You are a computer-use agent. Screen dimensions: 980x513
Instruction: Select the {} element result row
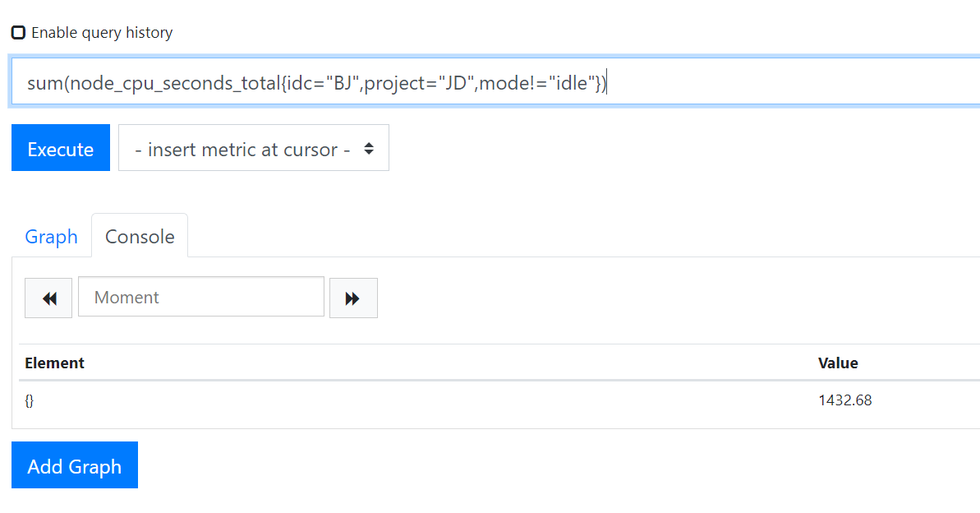point(499,400)
